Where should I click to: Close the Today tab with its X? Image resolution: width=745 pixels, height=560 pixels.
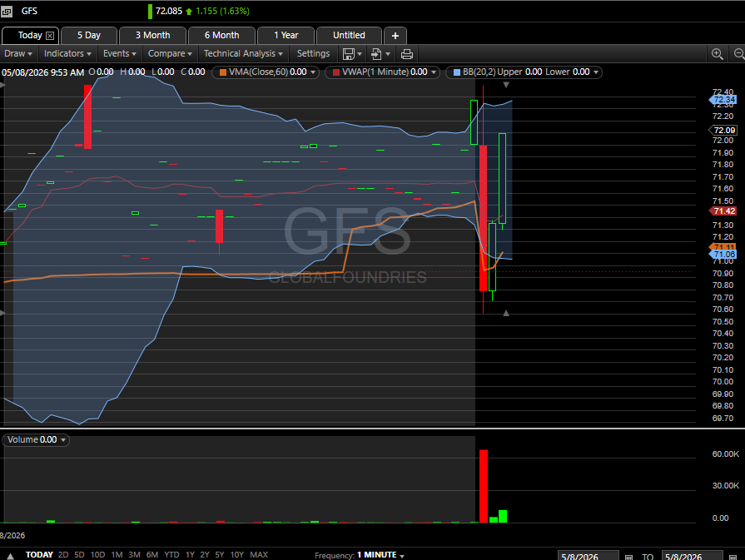(50, 36)
